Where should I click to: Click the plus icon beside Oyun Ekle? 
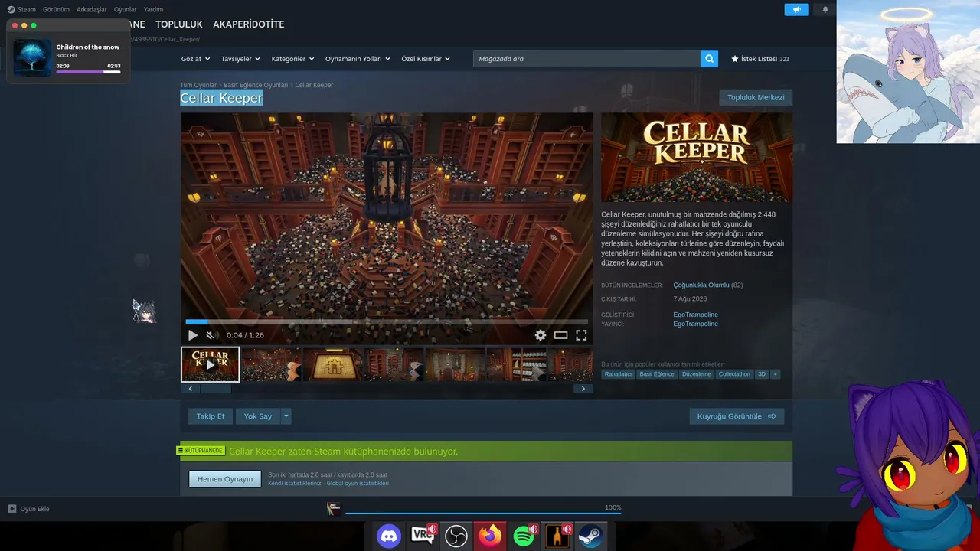coord(12,509)
